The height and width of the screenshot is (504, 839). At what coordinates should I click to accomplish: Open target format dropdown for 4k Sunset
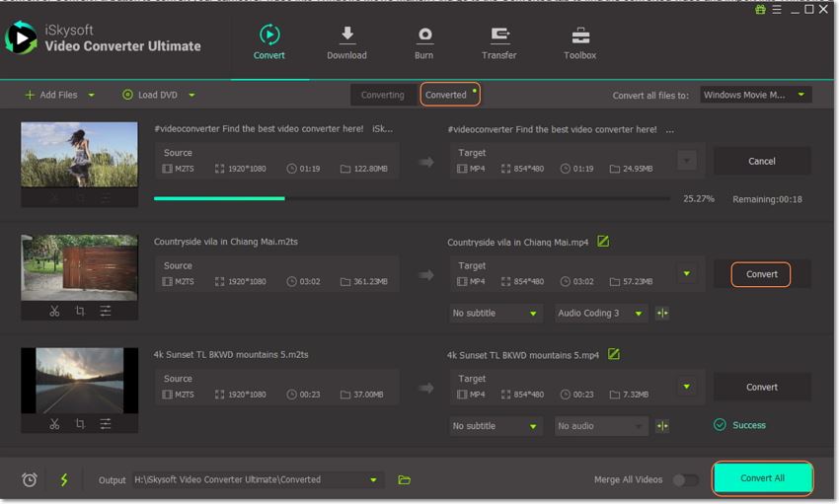click(687, 387)
